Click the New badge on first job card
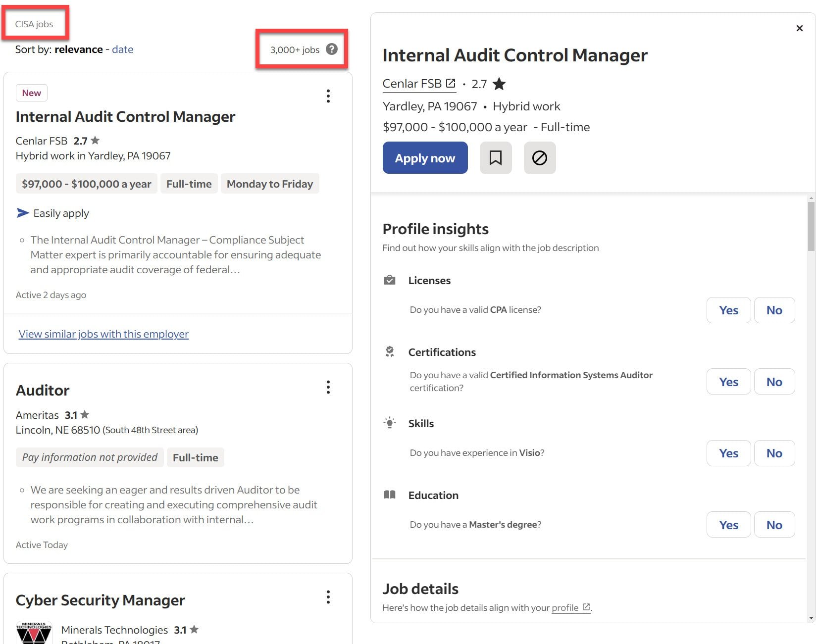 [x=32, y=93]
